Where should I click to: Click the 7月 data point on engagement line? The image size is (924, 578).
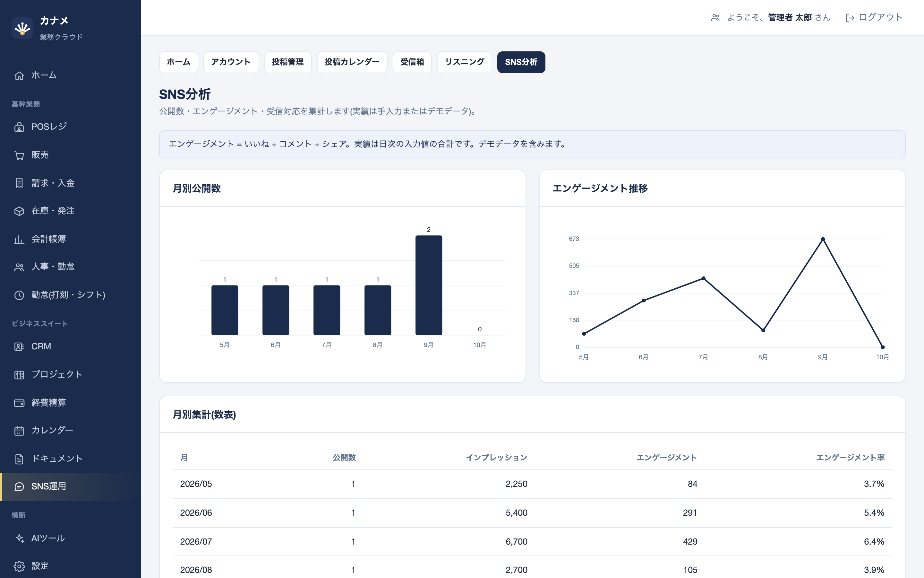pyautogui.click(x=703, y=278)
